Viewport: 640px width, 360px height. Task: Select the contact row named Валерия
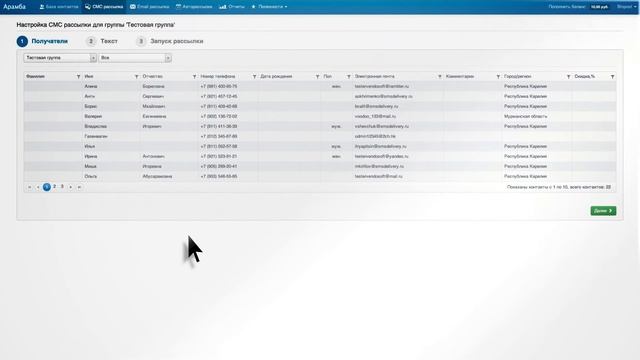(320, 116)
